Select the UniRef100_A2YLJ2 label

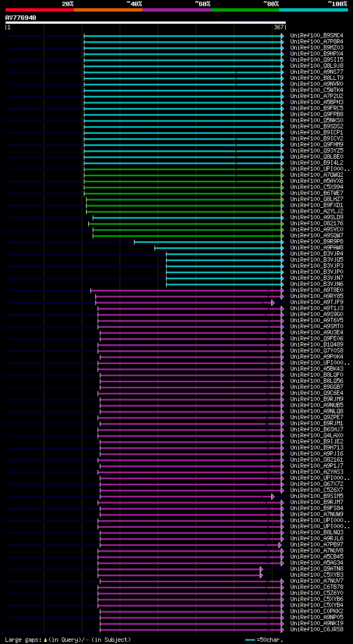pyautogui.click(x=317, y=211)
